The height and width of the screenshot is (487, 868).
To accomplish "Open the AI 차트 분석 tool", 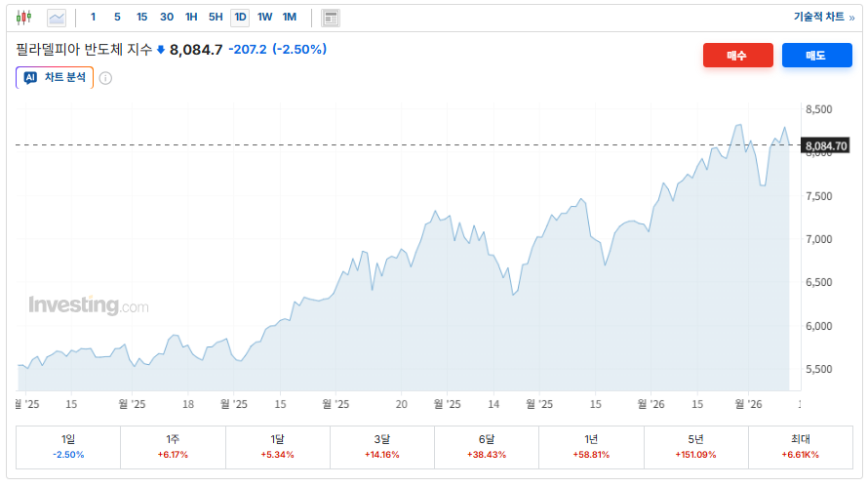I will [55, 78].
